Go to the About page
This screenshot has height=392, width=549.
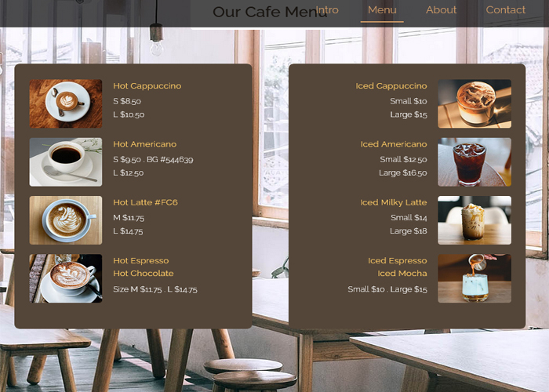441,9
